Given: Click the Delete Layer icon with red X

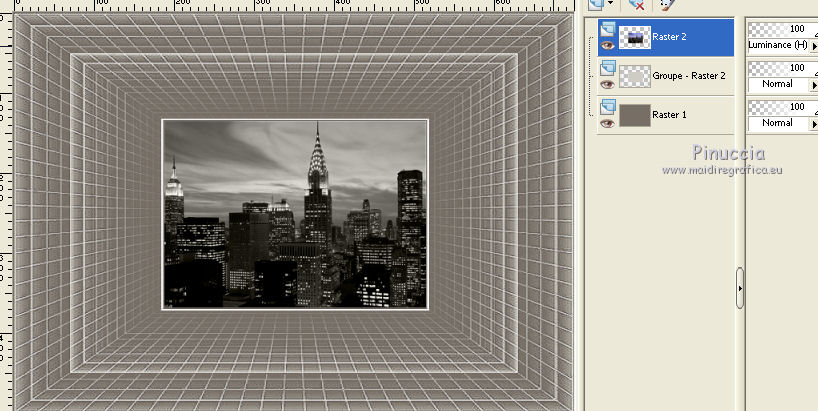Looking at the screenshot, I should pyautogui.click(x=636, y=5).
